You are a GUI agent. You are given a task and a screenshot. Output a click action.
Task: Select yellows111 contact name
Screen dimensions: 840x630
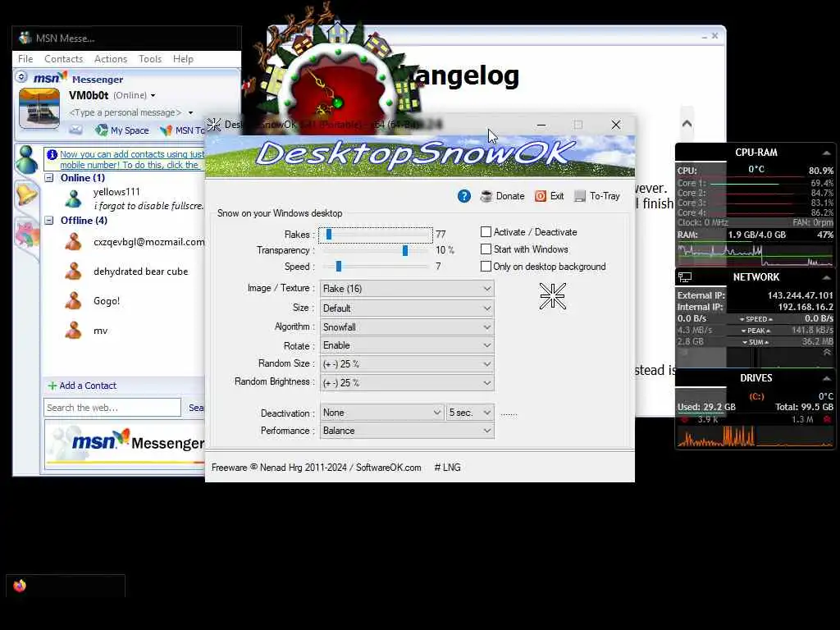click(116, 192)
